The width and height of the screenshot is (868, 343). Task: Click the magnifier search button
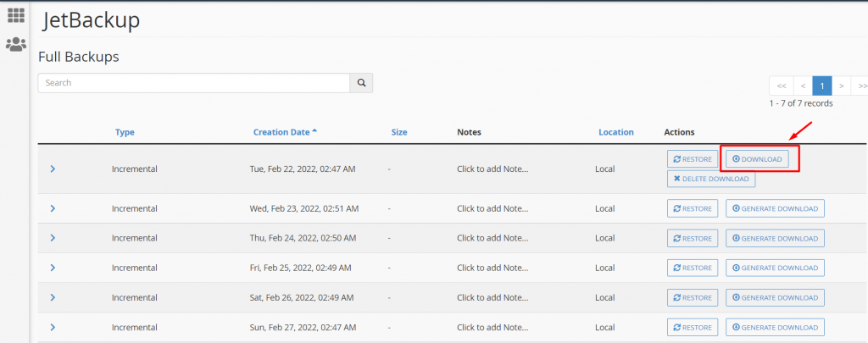[x=361, y=83]
